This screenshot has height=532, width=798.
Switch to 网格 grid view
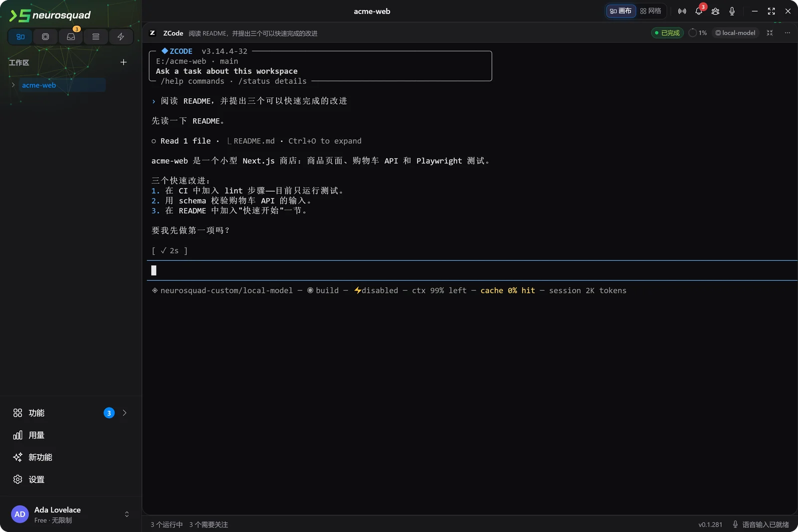pyautogui.click(x=651, y=11)
